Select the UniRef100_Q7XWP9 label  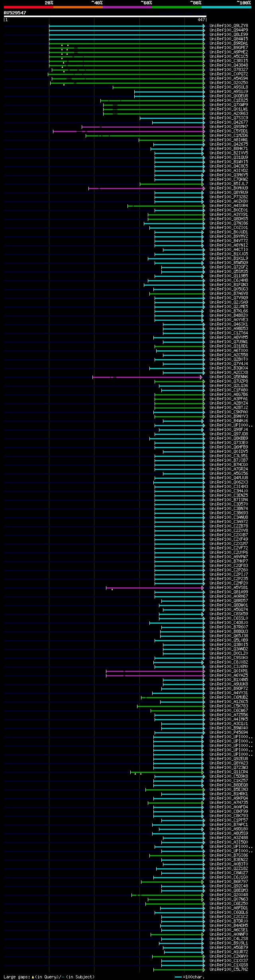(x=229, y=105)
